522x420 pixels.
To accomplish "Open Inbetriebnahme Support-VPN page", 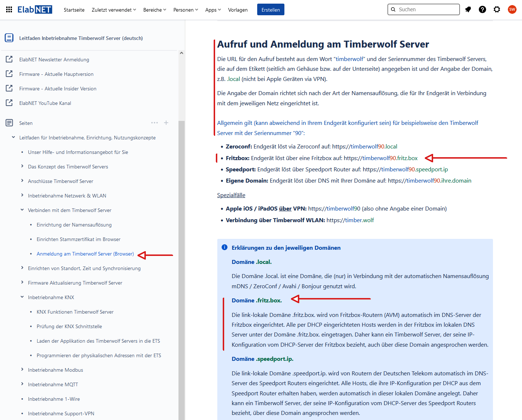I will pos(61,413).
